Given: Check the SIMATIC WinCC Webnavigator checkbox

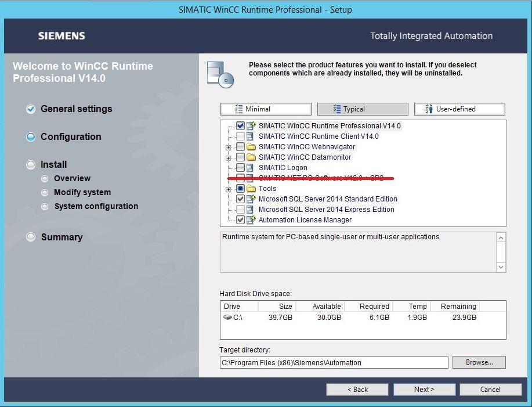Looking at the screenshot, I should coord(241,147).
